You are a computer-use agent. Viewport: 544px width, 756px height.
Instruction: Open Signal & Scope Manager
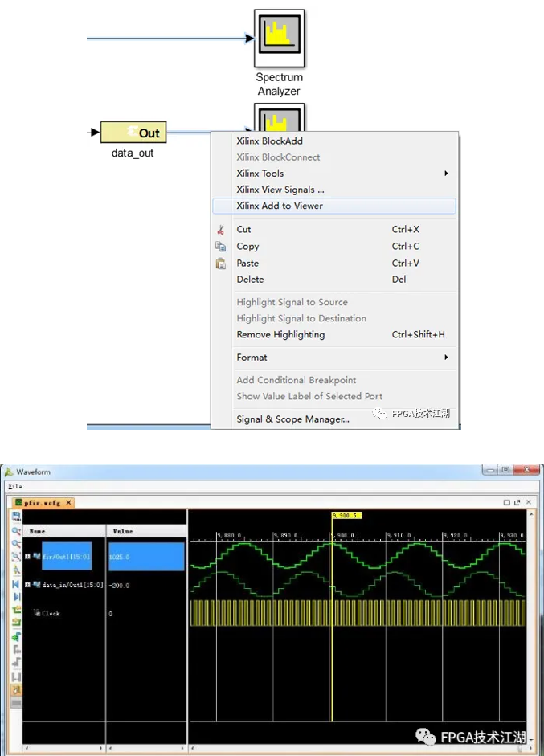coord(292,419)
